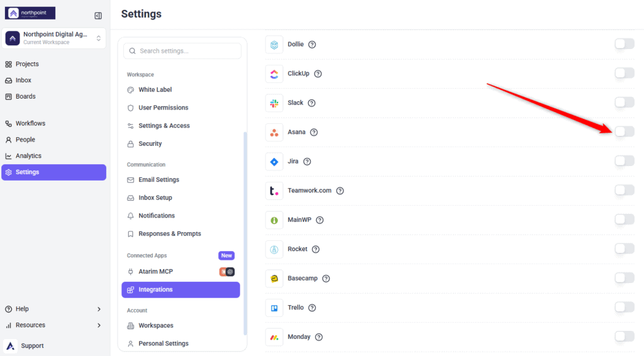Enable the ClickUp integration toggle
This screenshot has height=356, width=644.
pos(625,73)
